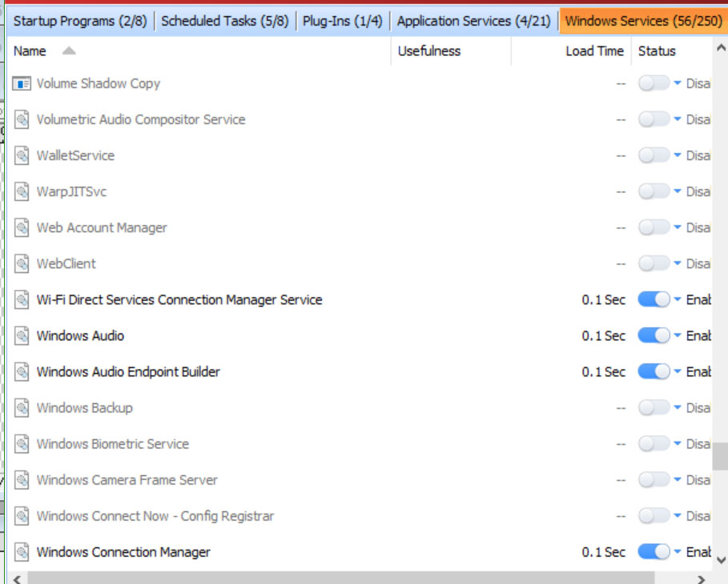
Task: Open status dropdown for Wi-Fi Direct Services
Action: click(678, 300)
